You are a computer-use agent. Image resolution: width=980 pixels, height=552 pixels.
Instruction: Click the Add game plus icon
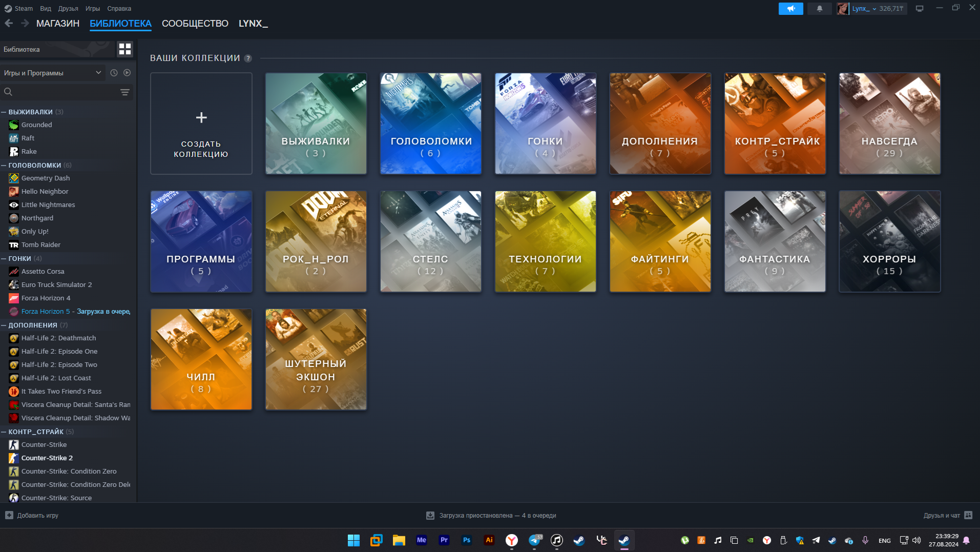9,515
